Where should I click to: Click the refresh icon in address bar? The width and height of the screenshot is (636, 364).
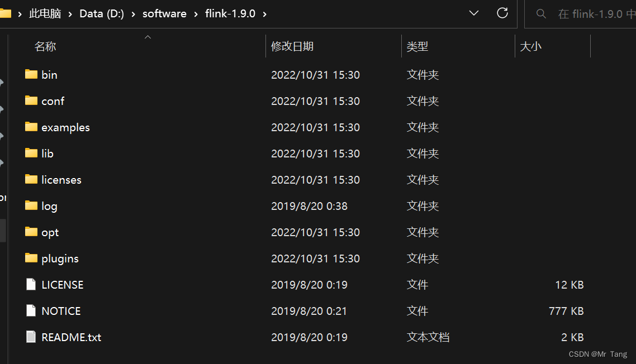[502, 13]
